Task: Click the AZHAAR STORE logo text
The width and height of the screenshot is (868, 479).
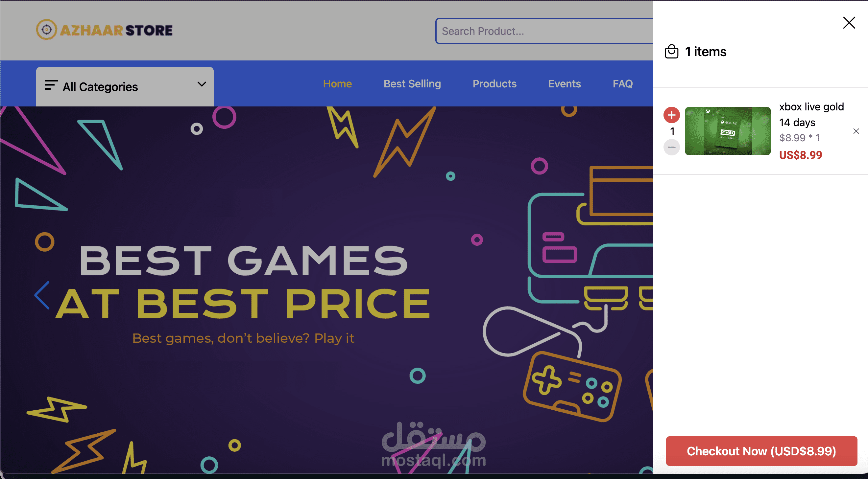Action: coord(116,30)
